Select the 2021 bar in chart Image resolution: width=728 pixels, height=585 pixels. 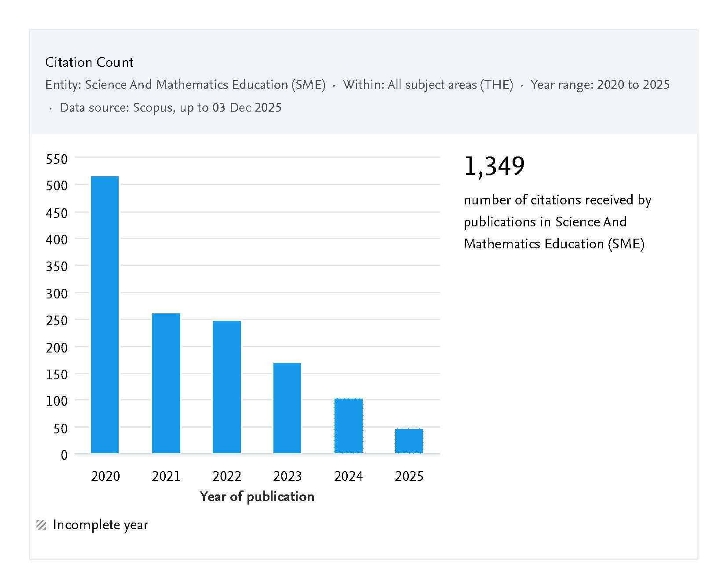click(x=166, y=383)
